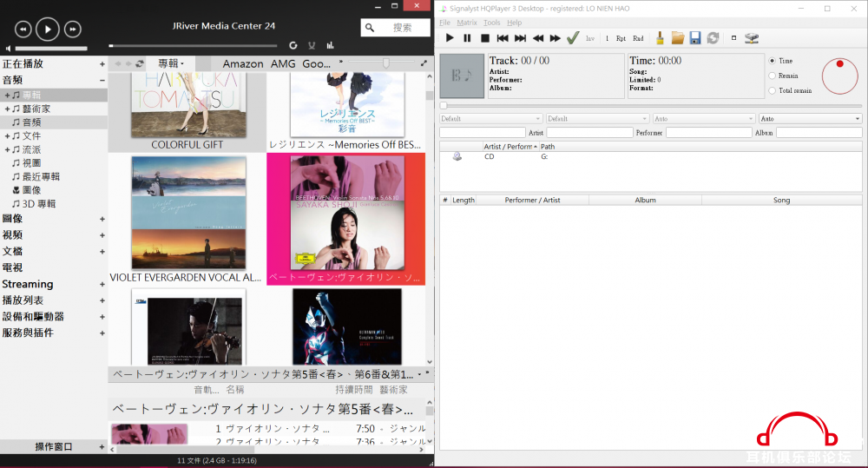Click the JRiver volume slider
The image size is (868, 468).
tap(51, 49)
